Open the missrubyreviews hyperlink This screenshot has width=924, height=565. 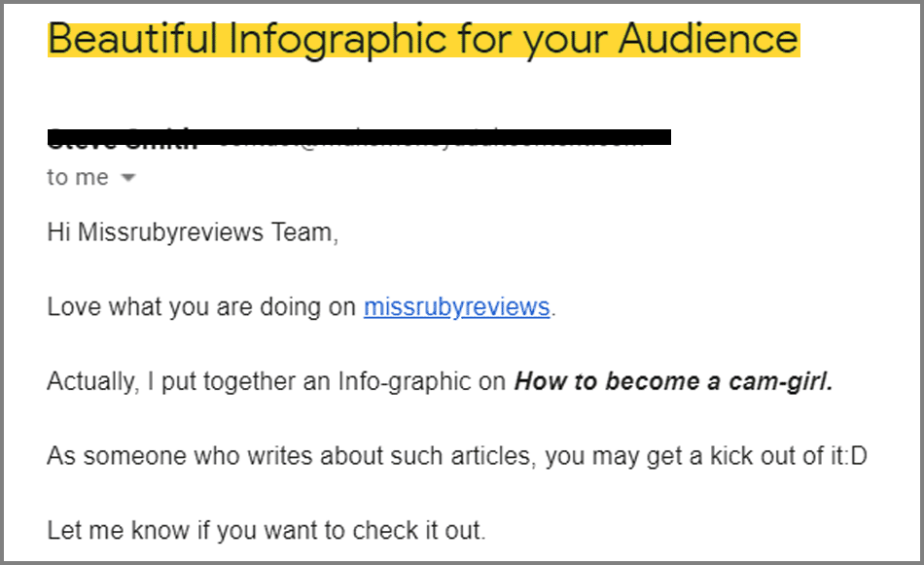(x=457, y=307)
